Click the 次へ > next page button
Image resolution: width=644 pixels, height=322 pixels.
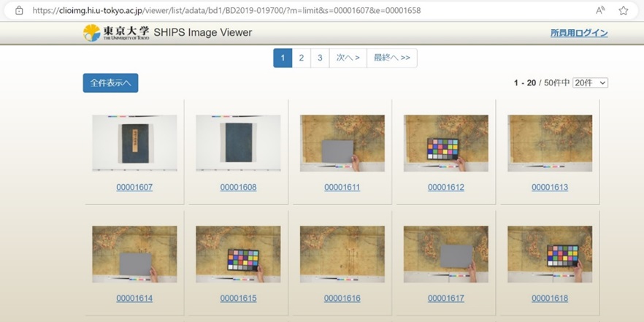(348, 58)
